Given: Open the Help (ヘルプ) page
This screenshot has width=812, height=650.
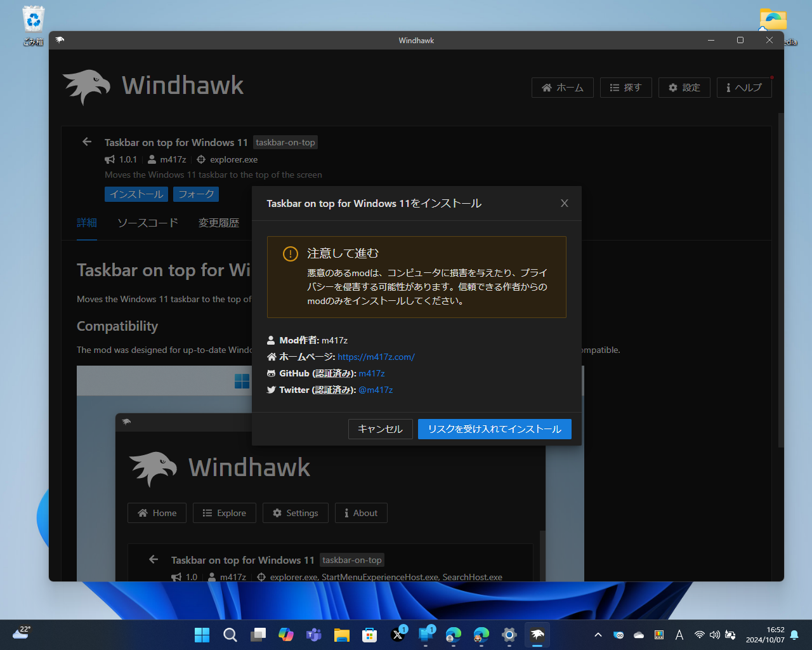Looking at the screenshot, I should pyautogui.click(x=744, y=88).
